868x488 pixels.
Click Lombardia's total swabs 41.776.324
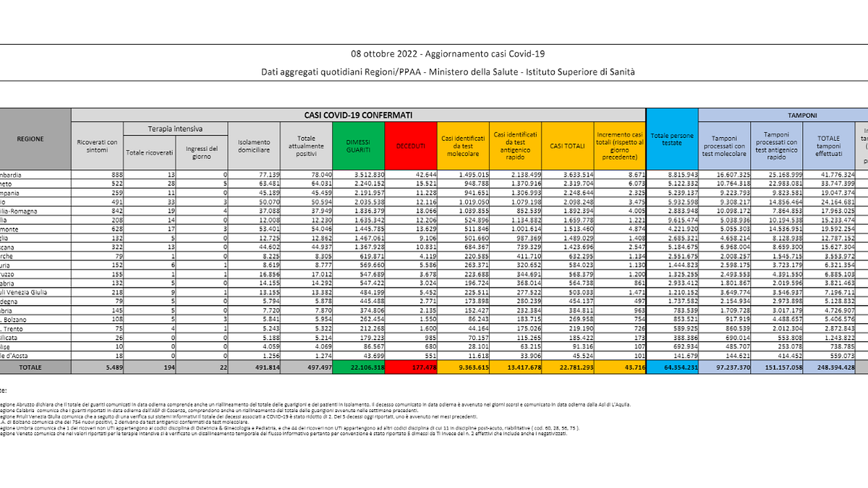pyautogui.click(x=837, y=176)
